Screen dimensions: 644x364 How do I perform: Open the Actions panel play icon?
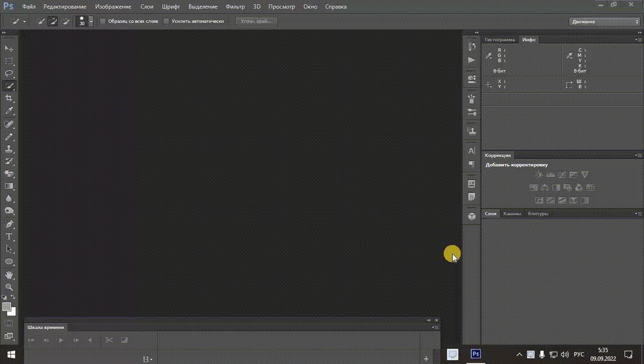pos(472,60)
